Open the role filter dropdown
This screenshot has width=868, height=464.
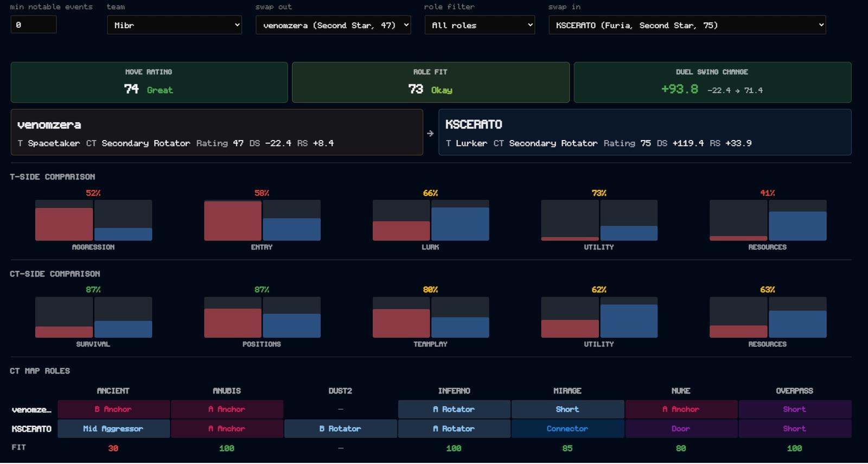(x=480, y=25)
